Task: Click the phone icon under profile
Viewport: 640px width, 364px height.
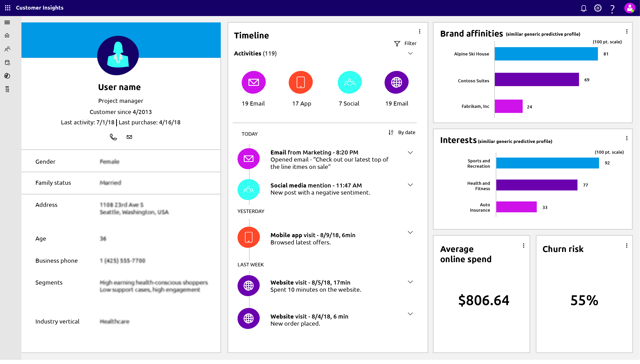Action: 113,137
